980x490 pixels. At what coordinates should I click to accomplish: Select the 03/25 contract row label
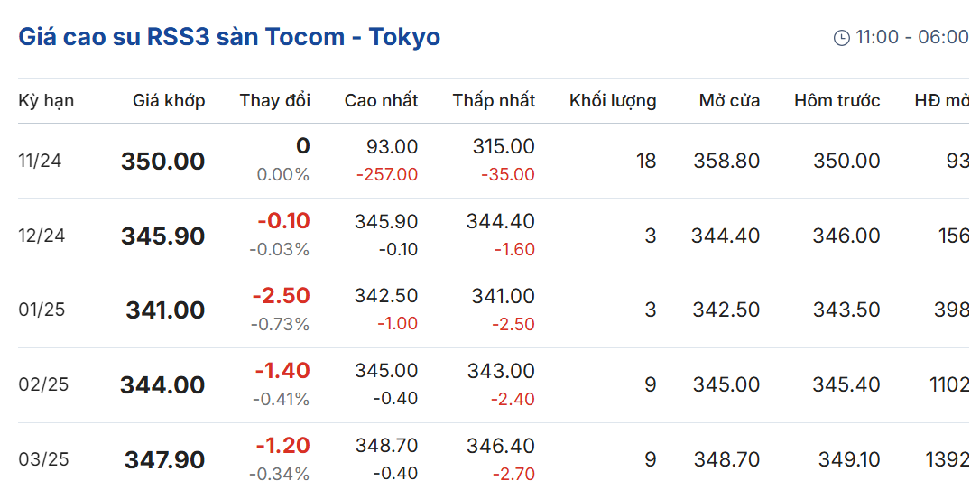coord(42,460)
